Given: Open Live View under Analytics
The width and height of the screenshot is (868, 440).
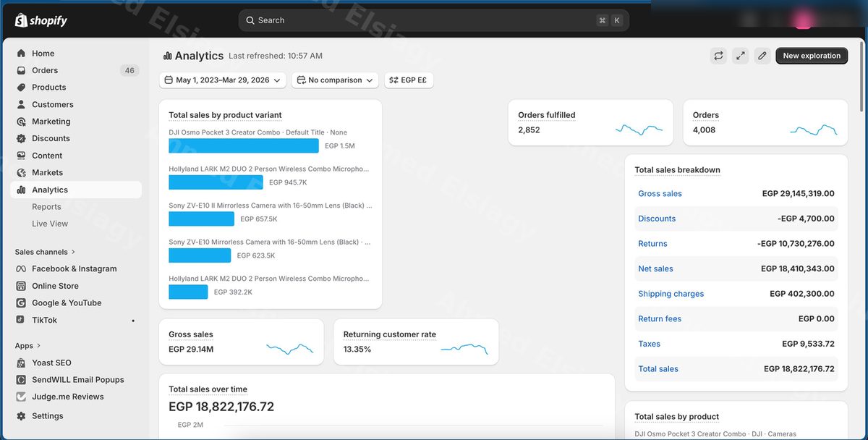Looking at the screenshot, I should 50,224.
